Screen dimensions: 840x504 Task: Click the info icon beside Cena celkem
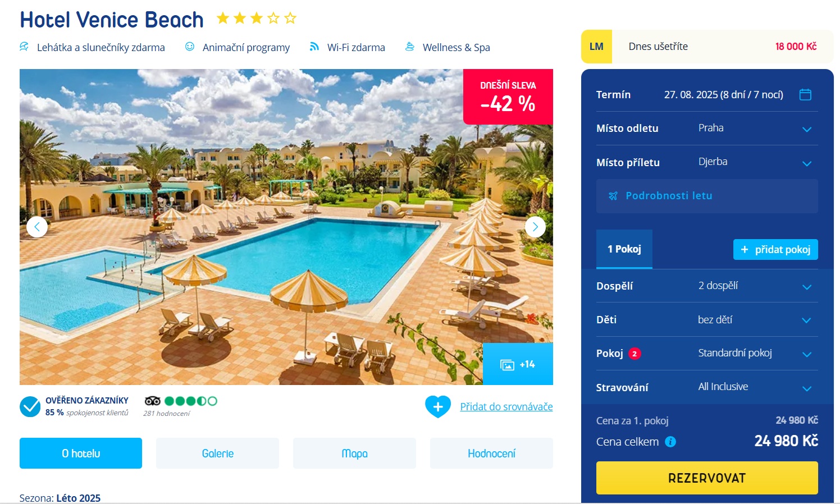click(x=670, y=442)
